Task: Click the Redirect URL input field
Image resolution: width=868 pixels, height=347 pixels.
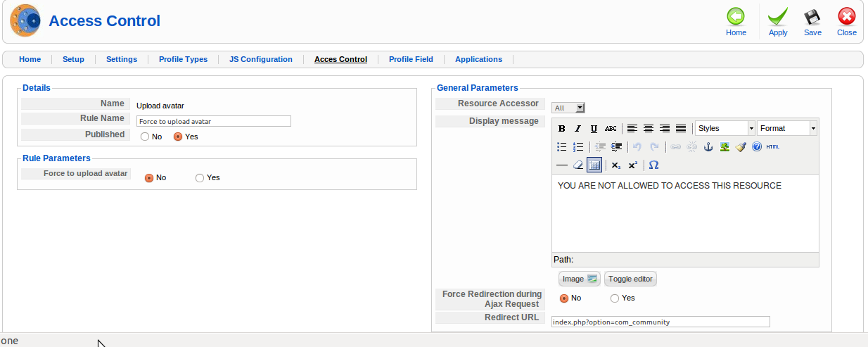Action: point(660,322)
